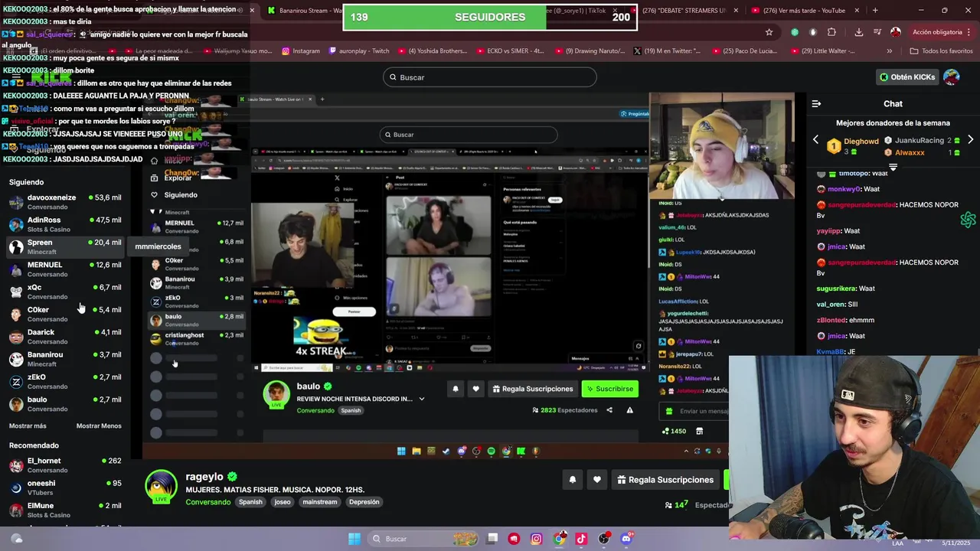Select the Spanish tag under rageylo

point(250,502)
